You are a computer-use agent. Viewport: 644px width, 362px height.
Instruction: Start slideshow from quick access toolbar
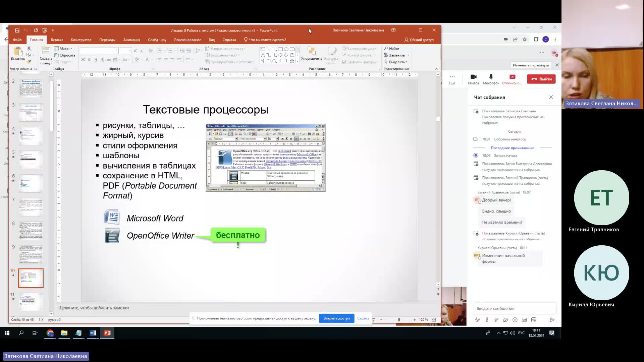[x=44, y=30]
